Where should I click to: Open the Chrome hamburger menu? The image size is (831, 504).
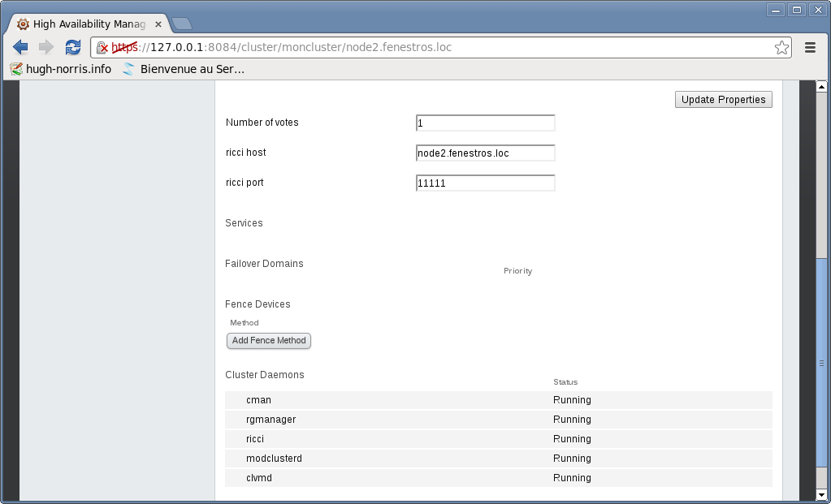pos(810,47)
